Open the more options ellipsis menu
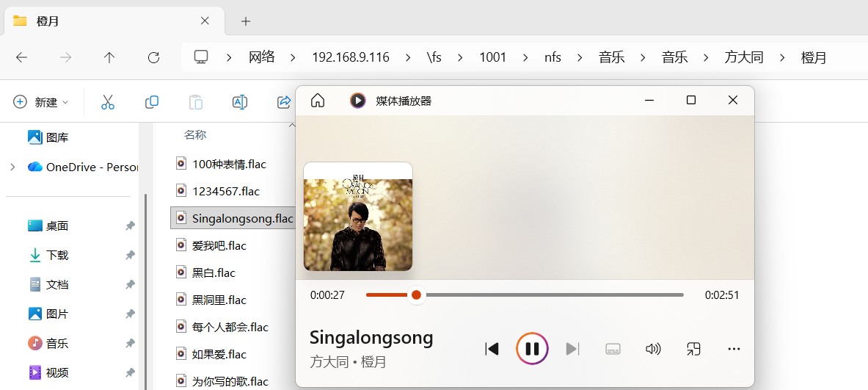This screenshot has height=390, width=868. [734, 348]
